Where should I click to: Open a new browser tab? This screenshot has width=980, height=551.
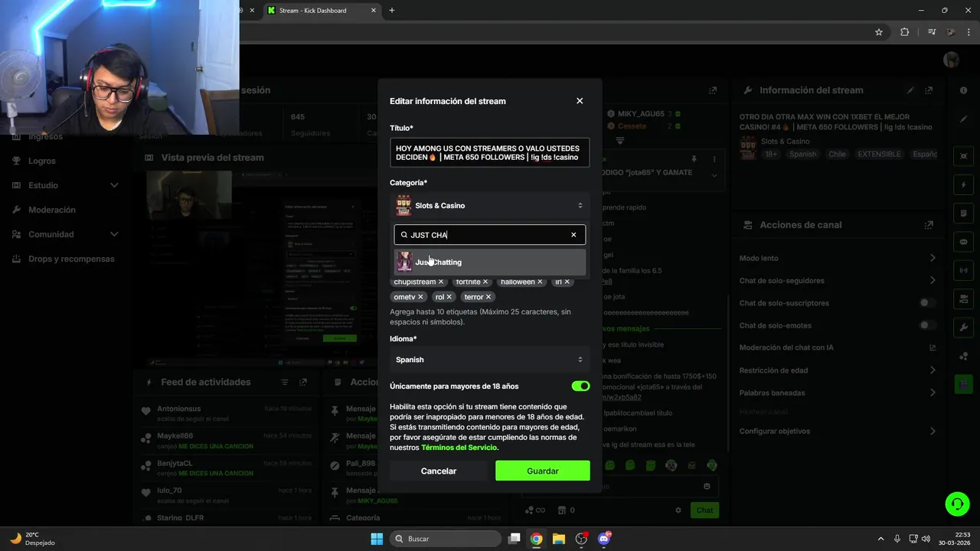[391, 11]
